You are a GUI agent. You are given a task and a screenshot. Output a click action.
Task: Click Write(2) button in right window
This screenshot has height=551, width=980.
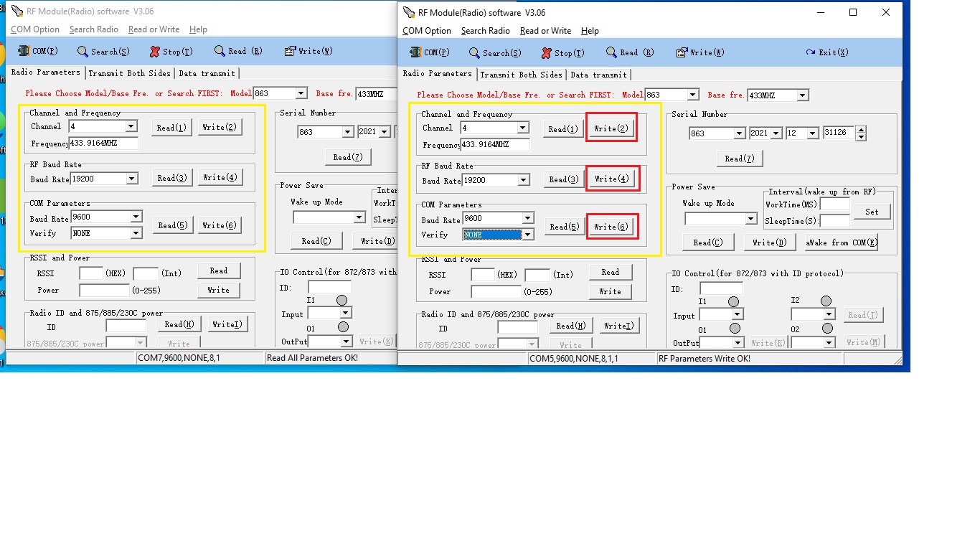coord(611,128)
